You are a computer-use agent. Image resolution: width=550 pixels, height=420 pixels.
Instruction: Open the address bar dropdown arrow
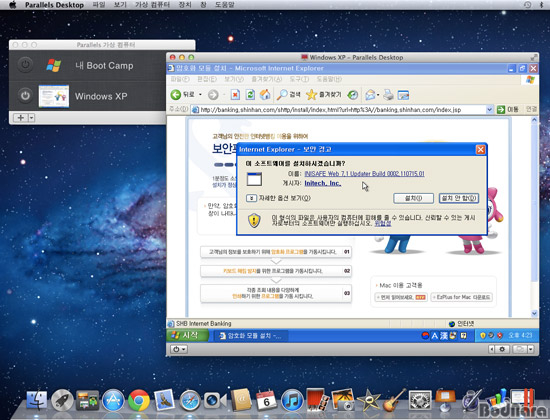[489, 109]
